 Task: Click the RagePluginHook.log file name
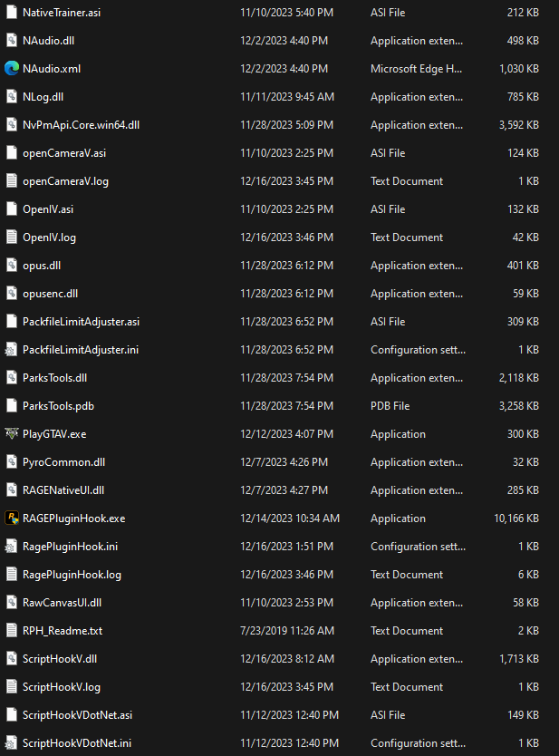pyautogui.click(x=72, y=575)
